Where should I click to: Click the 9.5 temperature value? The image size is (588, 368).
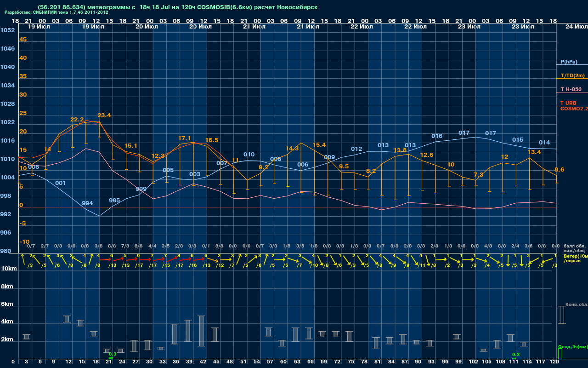click(x=344, y=167)
